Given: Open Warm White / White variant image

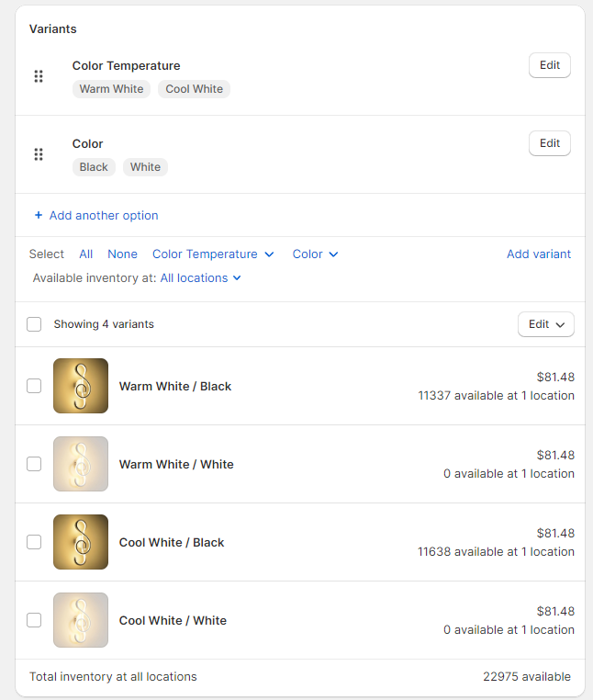Looking at the screenshot, I should point(81,464).
